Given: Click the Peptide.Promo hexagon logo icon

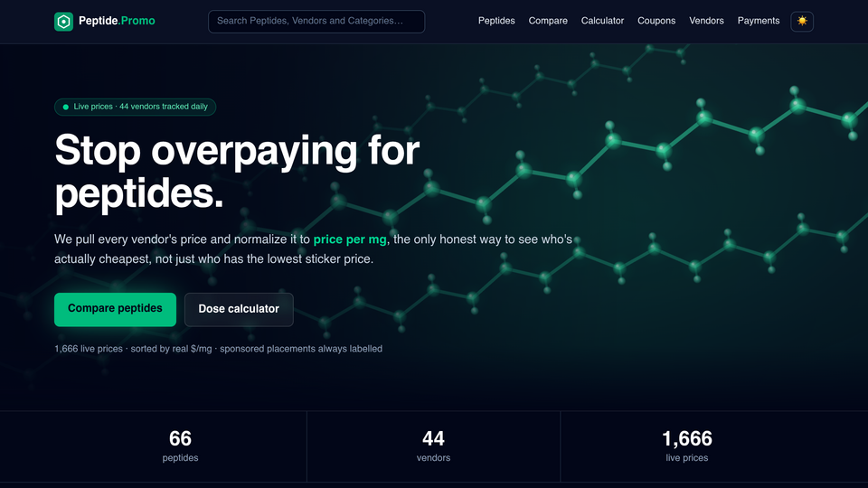Looking at the screenshot, I should point(63,22).
